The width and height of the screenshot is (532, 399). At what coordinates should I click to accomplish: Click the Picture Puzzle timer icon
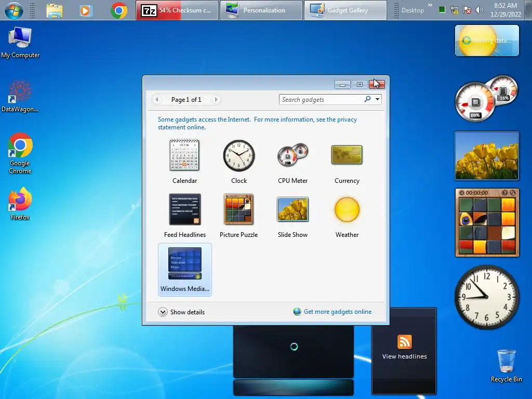click(x=461, y=193)
